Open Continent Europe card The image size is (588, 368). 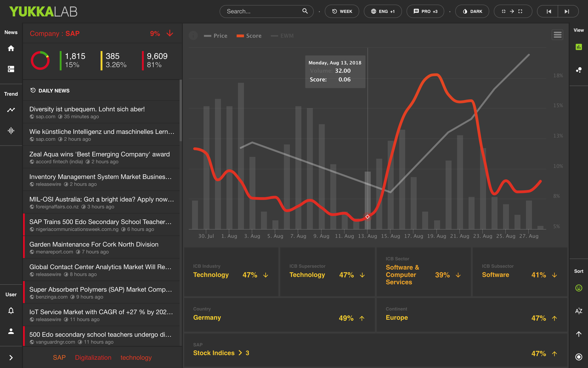(472, 315)
